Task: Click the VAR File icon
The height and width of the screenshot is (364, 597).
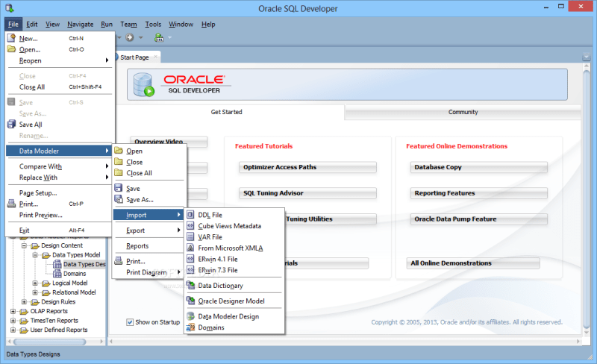Action: (190, 237)
